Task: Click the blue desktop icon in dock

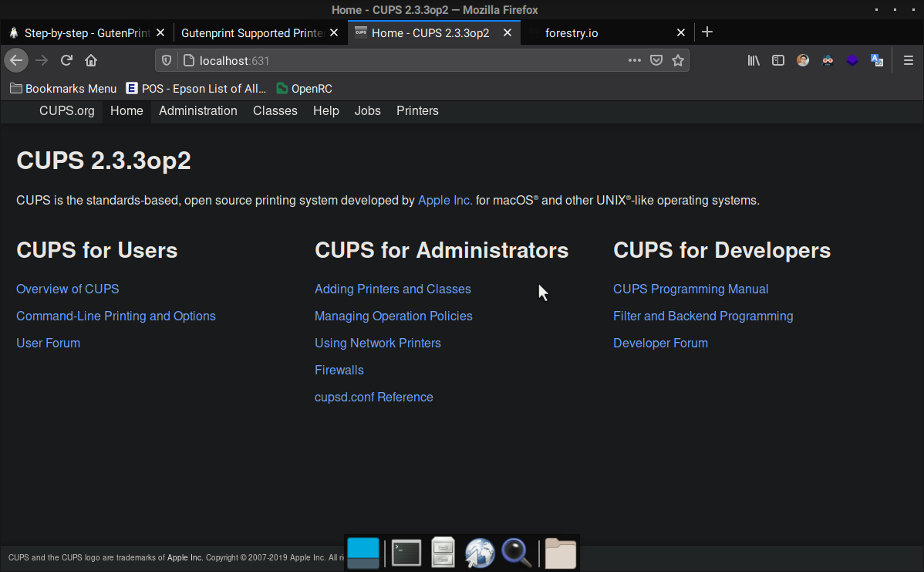Action: (x=363, y=553)
